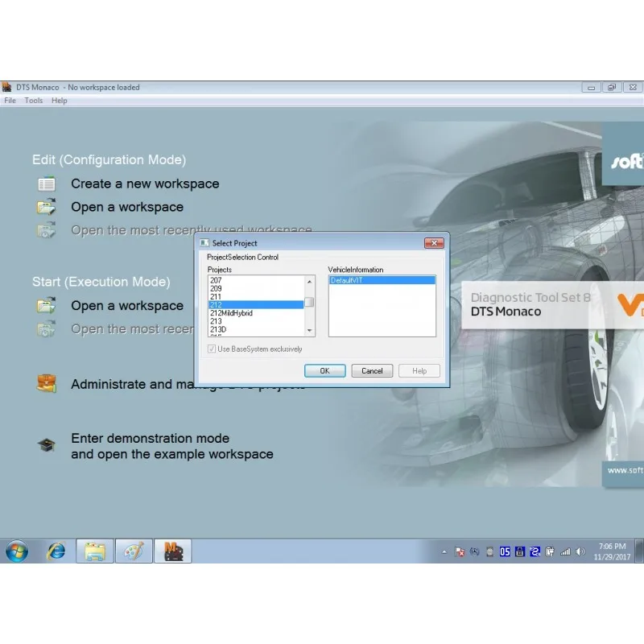The height and width of the screenshot is (644, 644).
Task: Click the taskbar clock showing 7:06 PM
Action: 612,551
